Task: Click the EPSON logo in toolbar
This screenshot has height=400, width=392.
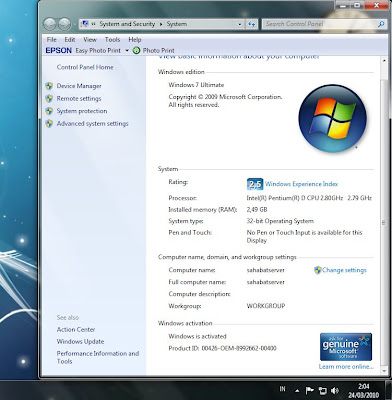Action: click(59, 50)
